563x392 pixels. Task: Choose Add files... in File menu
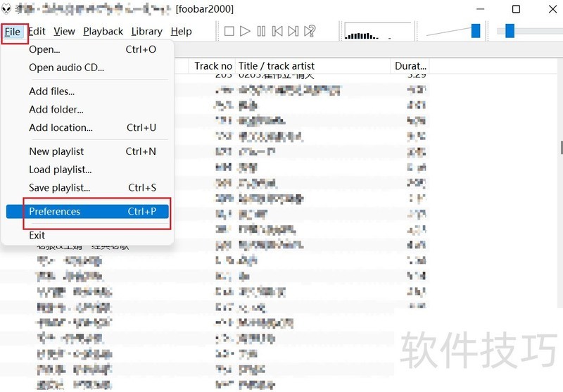pos(87,91)
